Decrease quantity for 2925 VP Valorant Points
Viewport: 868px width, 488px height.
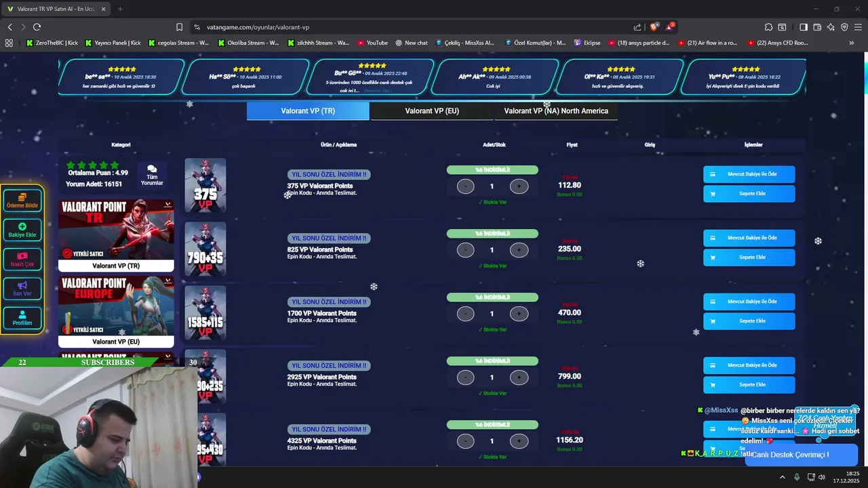(465, 377)
